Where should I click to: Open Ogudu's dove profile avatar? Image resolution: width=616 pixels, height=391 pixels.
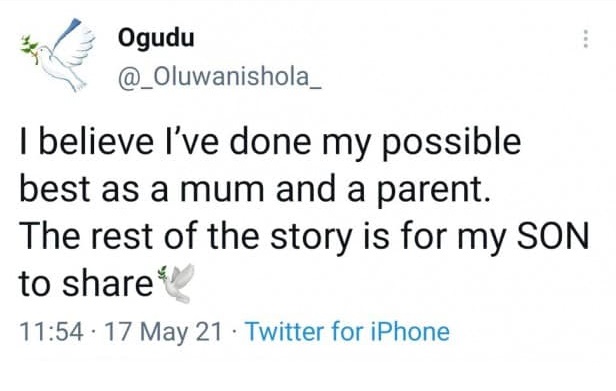click(x=59, y=55)
